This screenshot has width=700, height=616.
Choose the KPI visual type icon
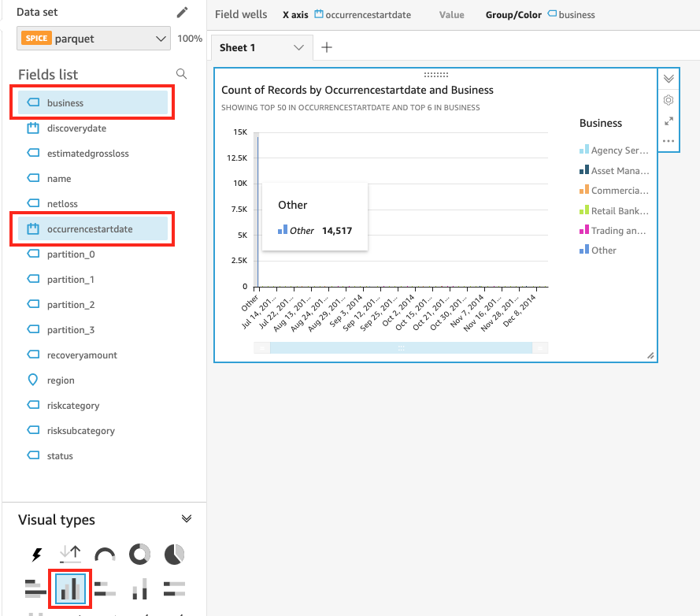(71, 555)
